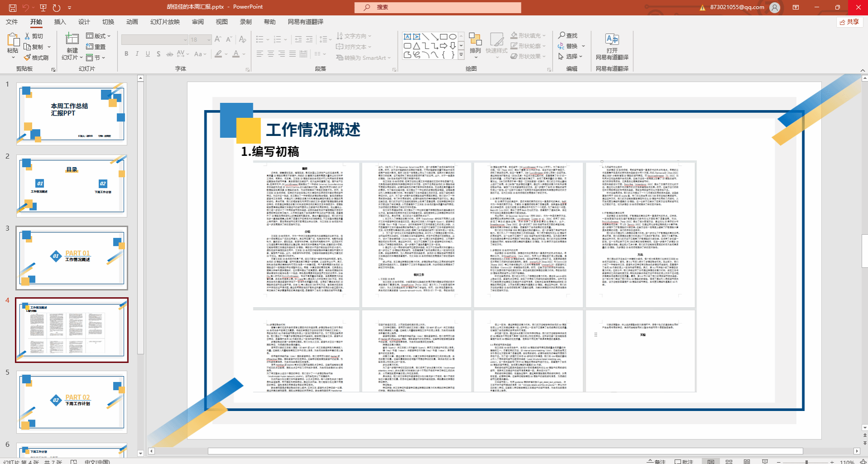Toggle Notes (备注) pane in status bar
868x464 pixels.
click(656, 462)
